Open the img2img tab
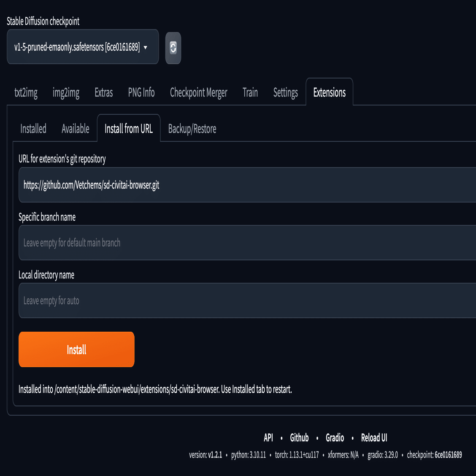476x476 pixels. click(x=66, y=92)
